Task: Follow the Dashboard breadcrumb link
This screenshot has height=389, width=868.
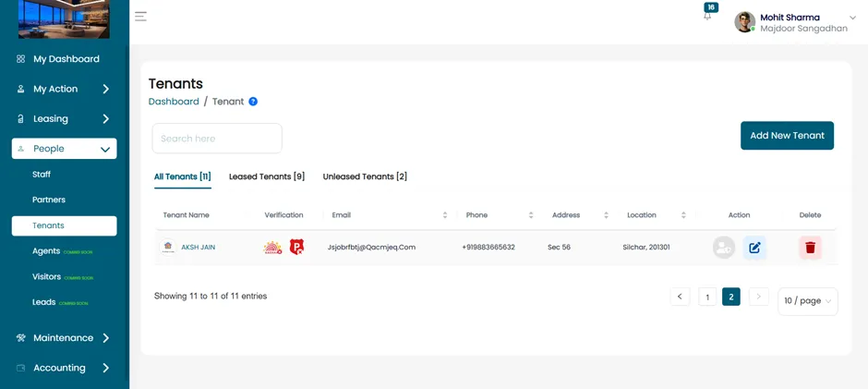Action: coord(174,102)
